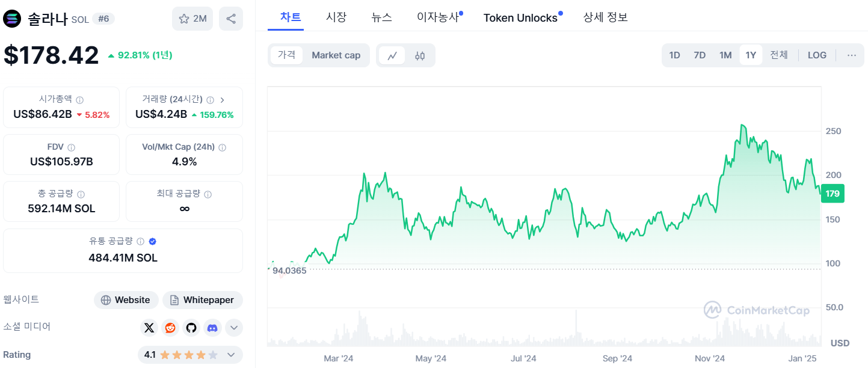Switch to candlestick chart icon
The height and width of the screenshot is (368, 868).
click(419, 55)
